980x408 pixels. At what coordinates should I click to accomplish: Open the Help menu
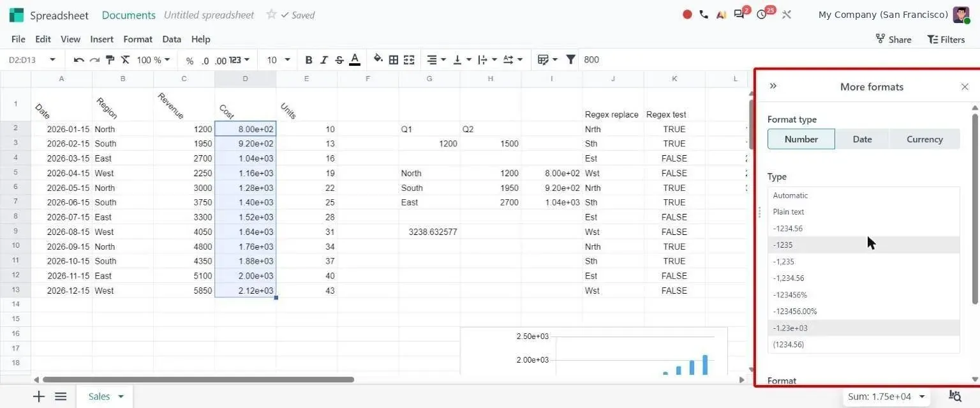click(201, 39)
